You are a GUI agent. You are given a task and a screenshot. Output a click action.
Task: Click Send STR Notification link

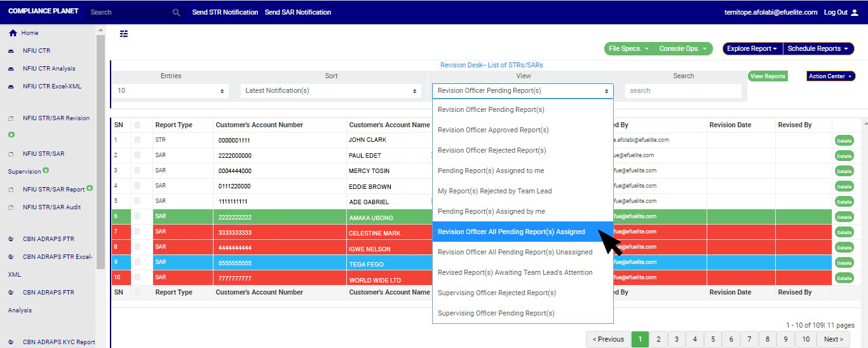point(225,12)
